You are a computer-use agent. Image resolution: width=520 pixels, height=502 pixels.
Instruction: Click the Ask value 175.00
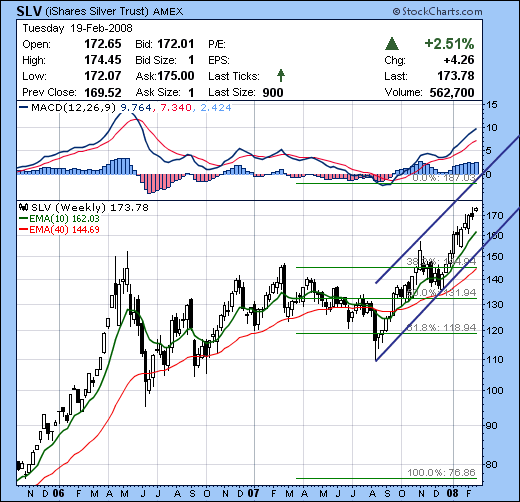[176, 76]
